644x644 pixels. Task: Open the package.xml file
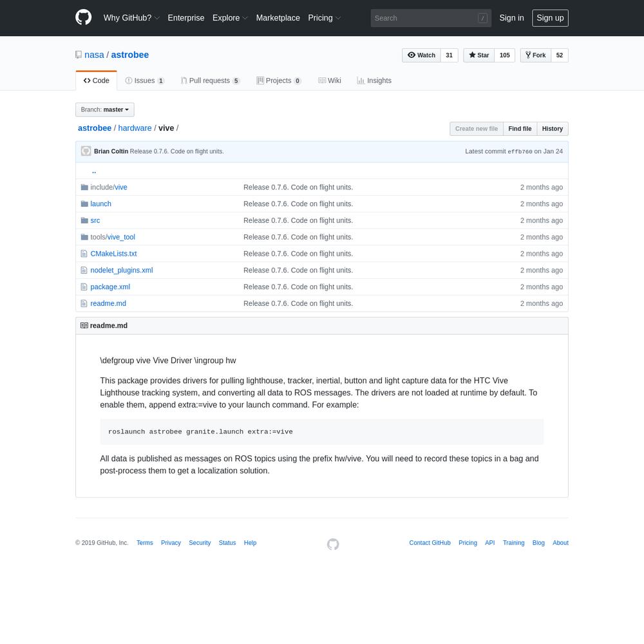click(x=110, y=287)
